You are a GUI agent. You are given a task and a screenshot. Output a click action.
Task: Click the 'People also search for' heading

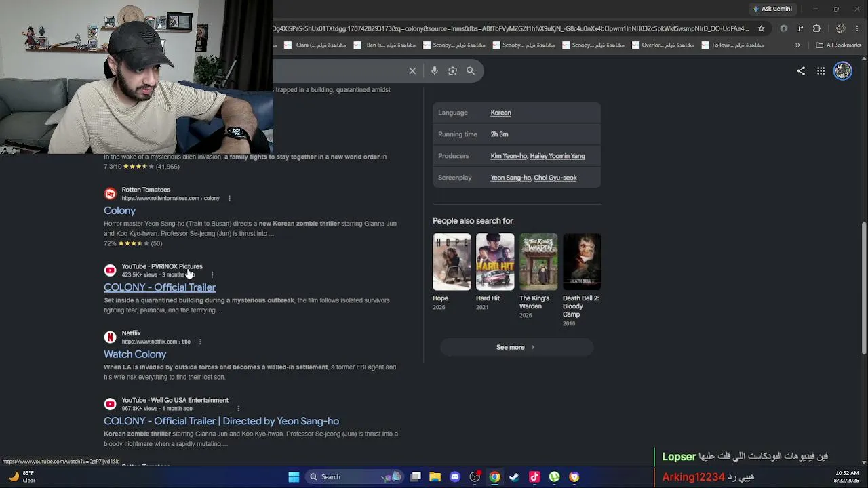tap(473, 221)
